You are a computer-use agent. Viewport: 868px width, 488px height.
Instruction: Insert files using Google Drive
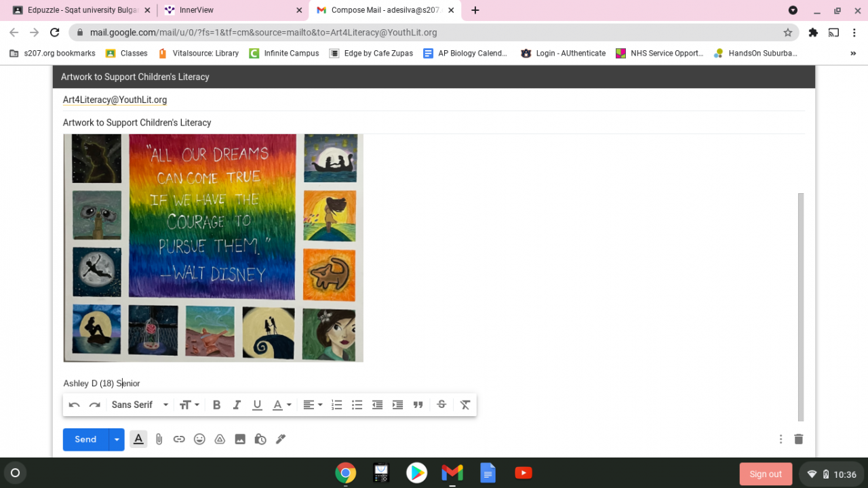coord(220,439)
